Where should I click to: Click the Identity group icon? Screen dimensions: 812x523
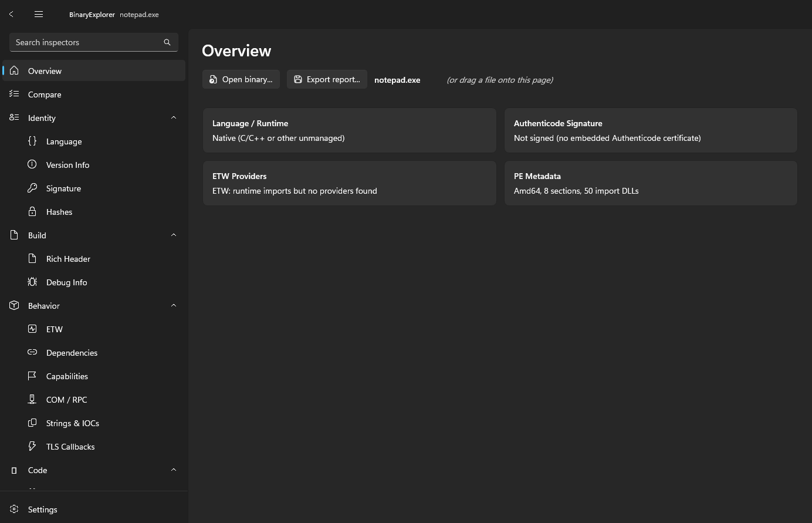tap(14, 117)
